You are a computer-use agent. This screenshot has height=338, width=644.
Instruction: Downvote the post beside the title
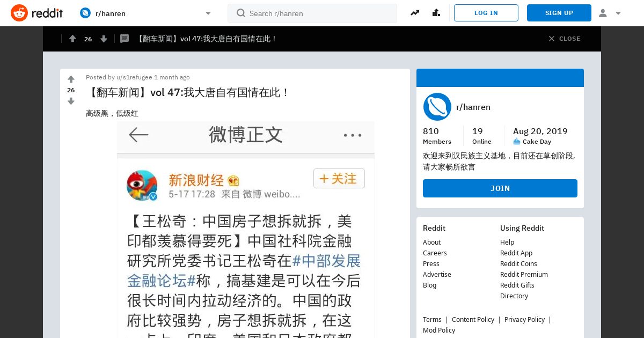pos(71,101)
